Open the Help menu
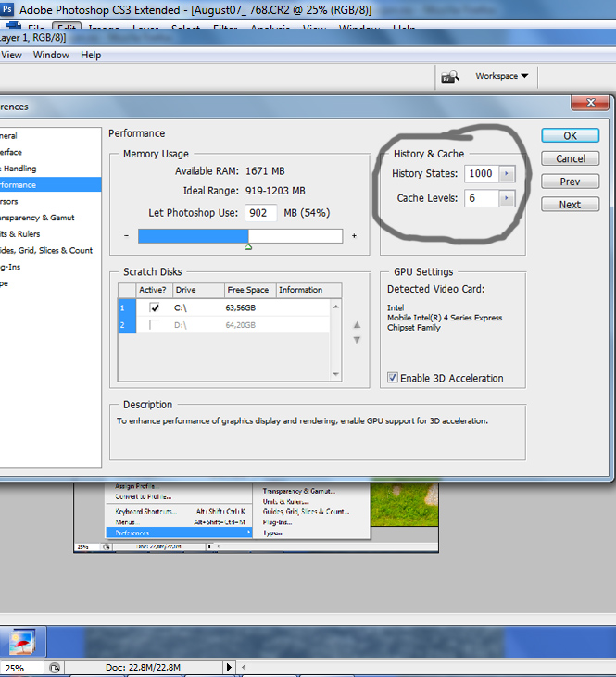Image resolution: width=616 pixels, height=677 pixels. [x=91, y=55]
